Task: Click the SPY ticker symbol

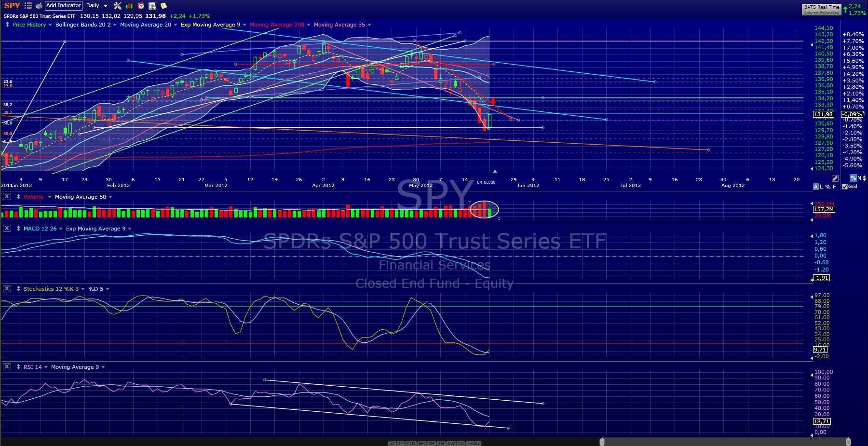Action: coord(12,6)
